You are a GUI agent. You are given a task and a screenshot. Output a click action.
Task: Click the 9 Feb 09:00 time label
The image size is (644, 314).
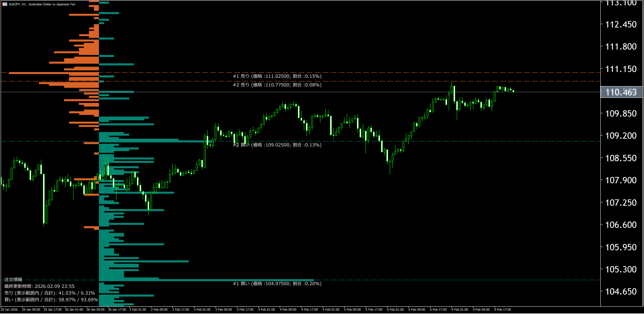(x=481, y=310)
